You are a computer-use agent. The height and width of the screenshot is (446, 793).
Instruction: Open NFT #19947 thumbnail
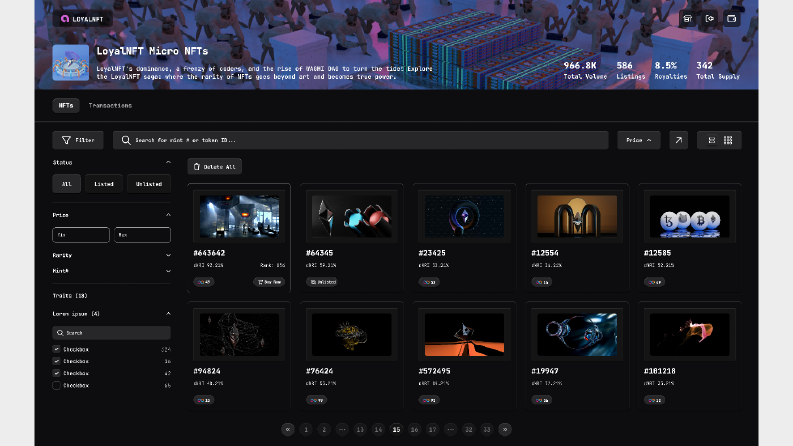pyautogui.click(x=577, y=334)
